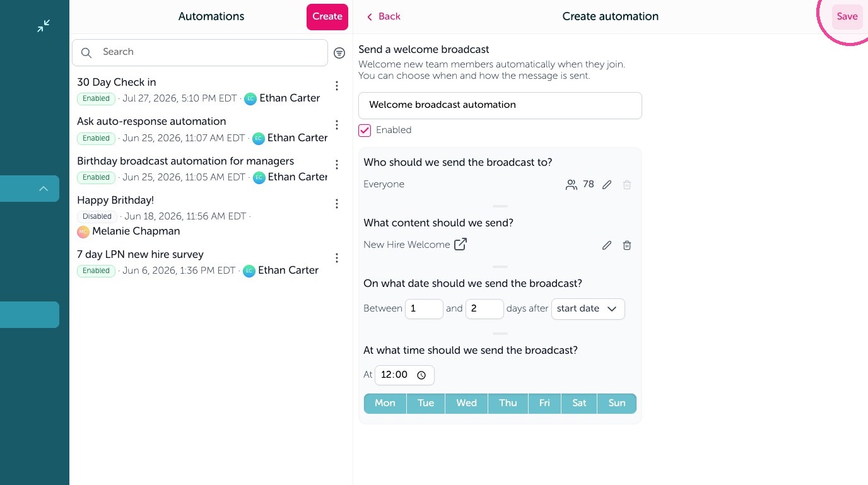Toggle the Sat day button
The width and height of the screenshot is (868, 485).
(579, 404)
